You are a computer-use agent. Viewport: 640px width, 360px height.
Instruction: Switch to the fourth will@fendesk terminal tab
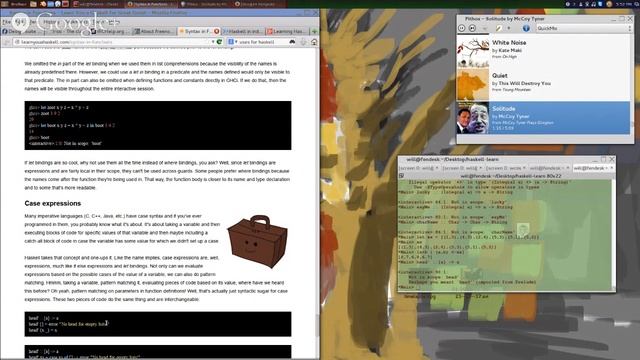coord(549,168)
